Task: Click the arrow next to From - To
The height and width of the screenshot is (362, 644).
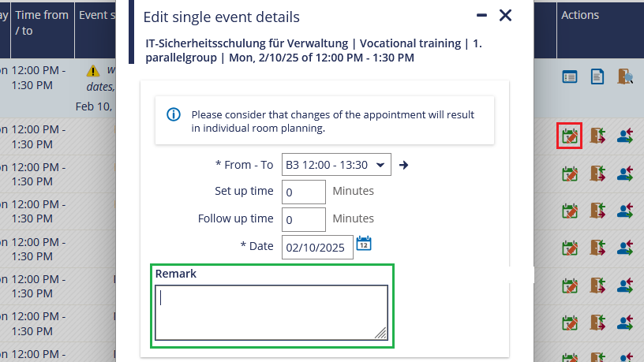Action: tap(404, 165)
